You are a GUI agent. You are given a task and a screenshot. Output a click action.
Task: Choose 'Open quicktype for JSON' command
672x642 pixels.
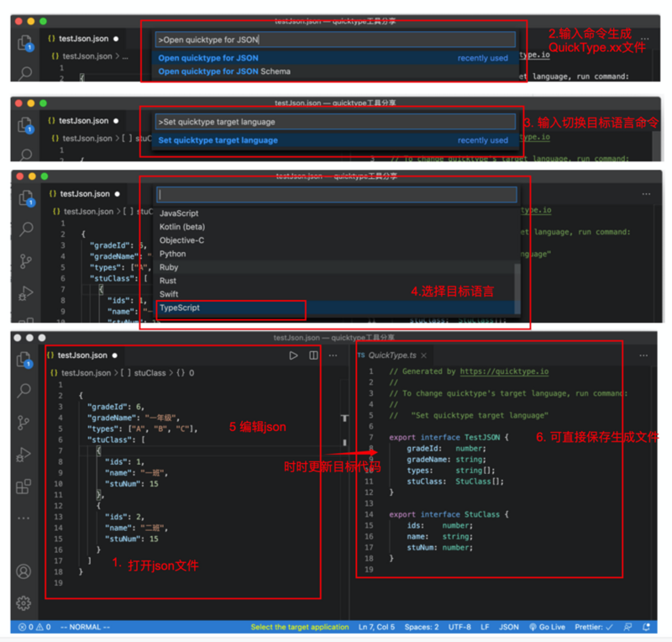click(334, 58)
